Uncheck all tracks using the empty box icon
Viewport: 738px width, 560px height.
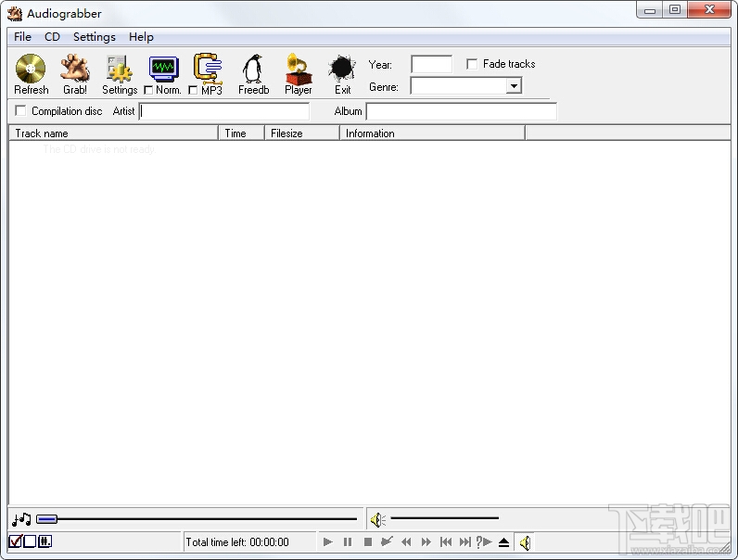(x=30, y=541)
